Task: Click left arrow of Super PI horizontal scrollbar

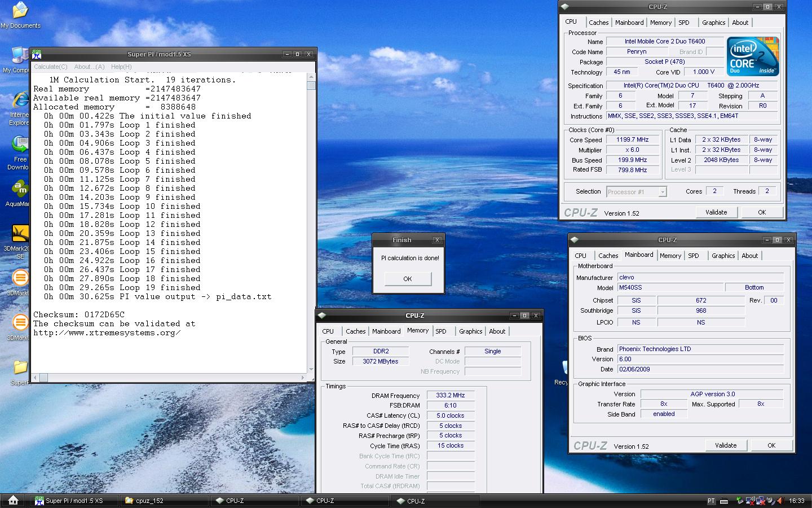Action: pyautogui.click(x=36, y=378)
